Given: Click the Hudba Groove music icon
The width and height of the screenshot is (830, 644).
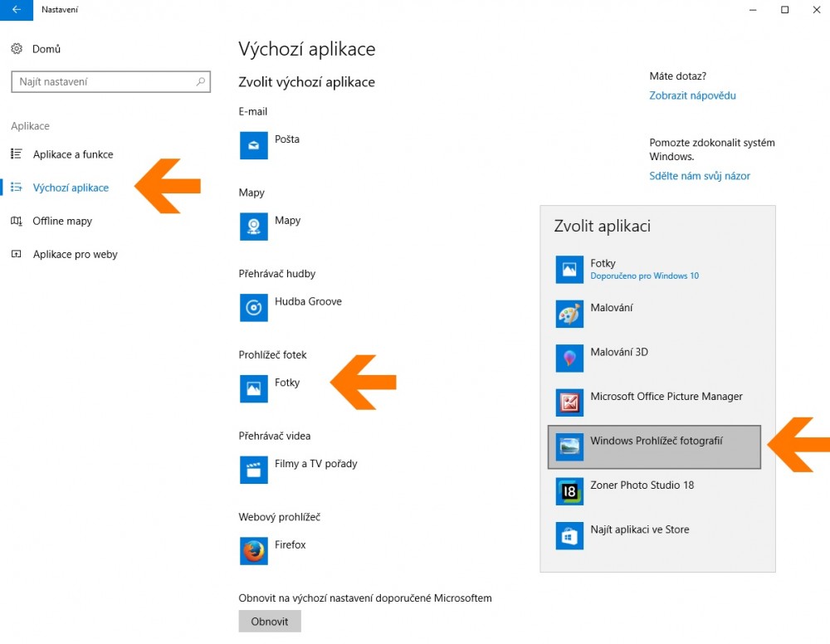Looking at the screenshot, I should tap(253, 307).
